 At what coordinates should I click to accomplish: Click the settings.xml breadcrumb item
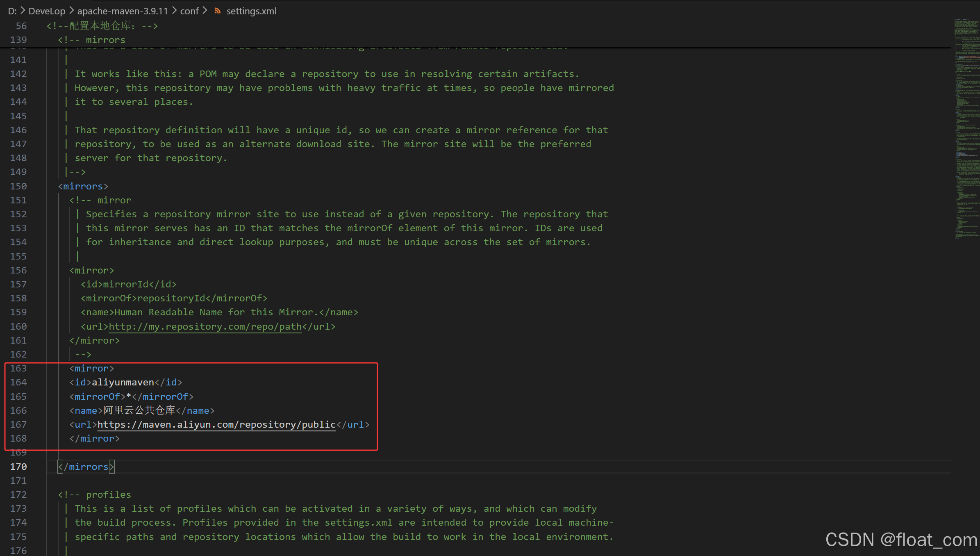pyautogui.click(x=251, y=11)
